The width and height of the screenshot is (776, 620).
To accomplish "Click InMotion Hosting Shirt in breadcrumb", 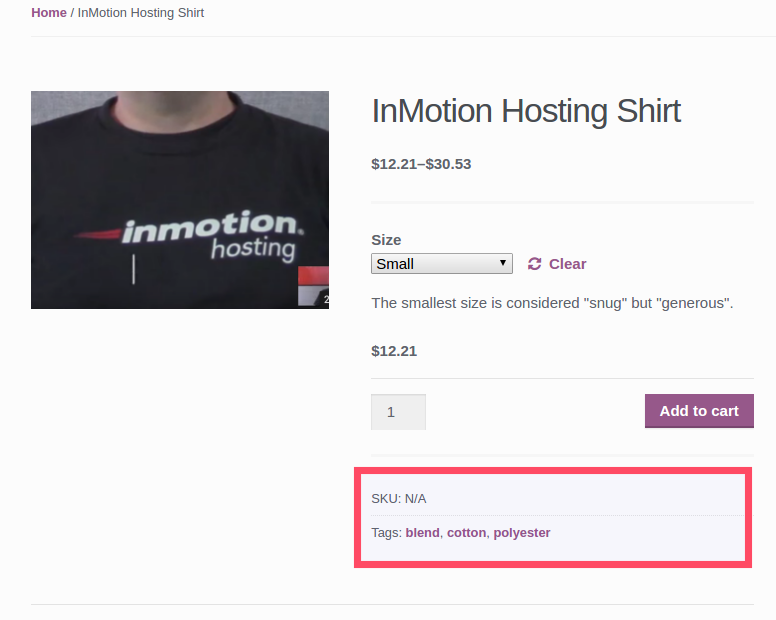I will (141, 13).
